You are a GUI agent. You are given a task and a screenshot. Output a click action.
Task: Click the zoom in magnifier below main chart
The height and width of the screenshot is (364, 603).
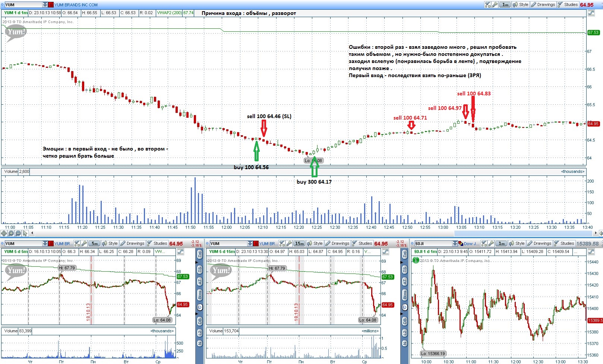coord(11,233)
